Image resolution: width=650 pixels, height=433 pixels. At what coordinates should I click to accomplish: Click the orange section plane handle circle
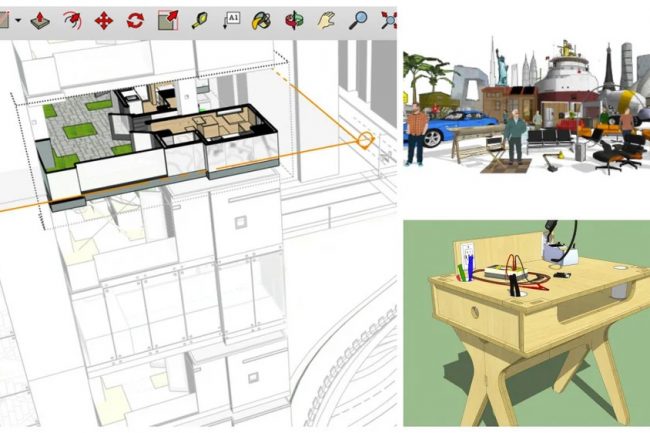click(x=365, y=141)
